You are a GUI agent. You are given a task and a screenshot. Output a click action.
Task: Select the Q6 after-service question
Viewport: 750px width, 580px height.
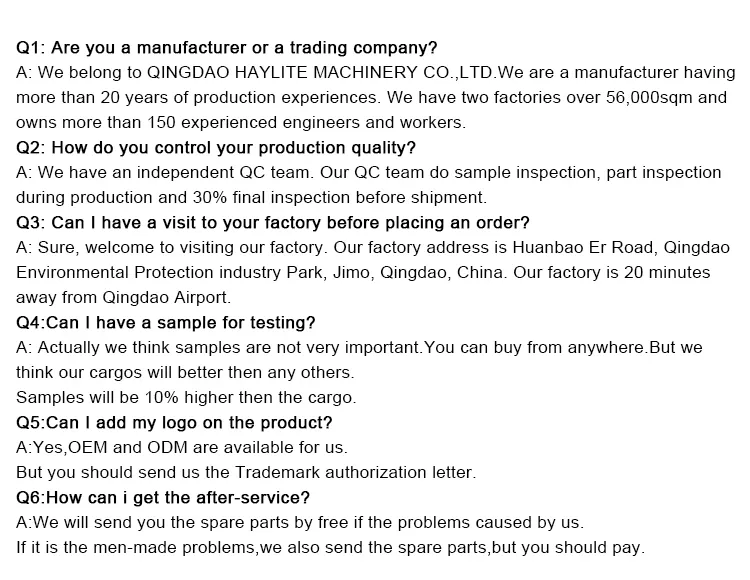(163, 497)
